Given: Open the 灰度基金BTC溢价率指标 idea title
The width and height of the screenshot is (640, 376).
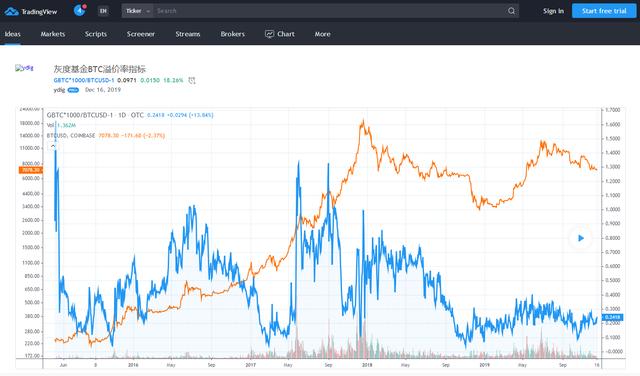Looking at the screenshot, I should pos(100,69).
